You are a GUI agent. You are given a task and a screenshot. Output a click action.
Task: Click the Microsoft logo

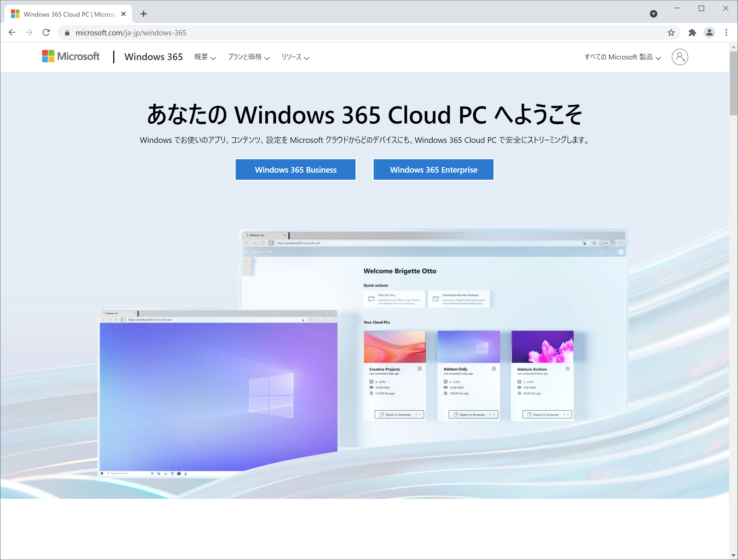pyautogui.click(x=71, y=56)
